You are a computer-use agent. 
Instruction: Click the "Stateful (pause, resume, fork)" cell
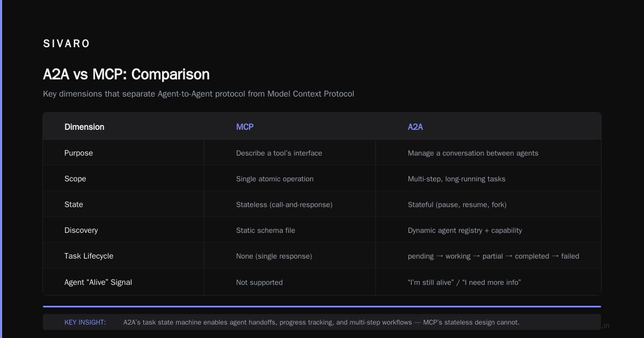click(x=457, y=204)
